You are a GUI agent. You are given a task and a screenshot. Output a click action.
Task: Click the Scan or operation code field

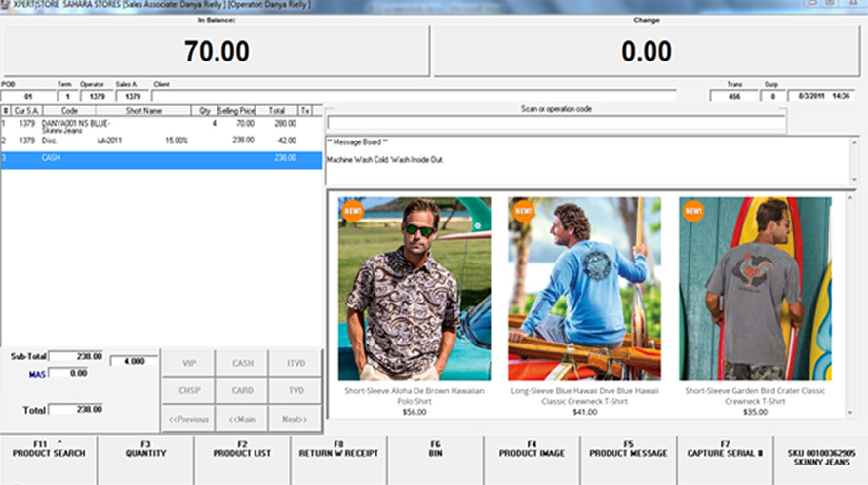tap(556, 124)
